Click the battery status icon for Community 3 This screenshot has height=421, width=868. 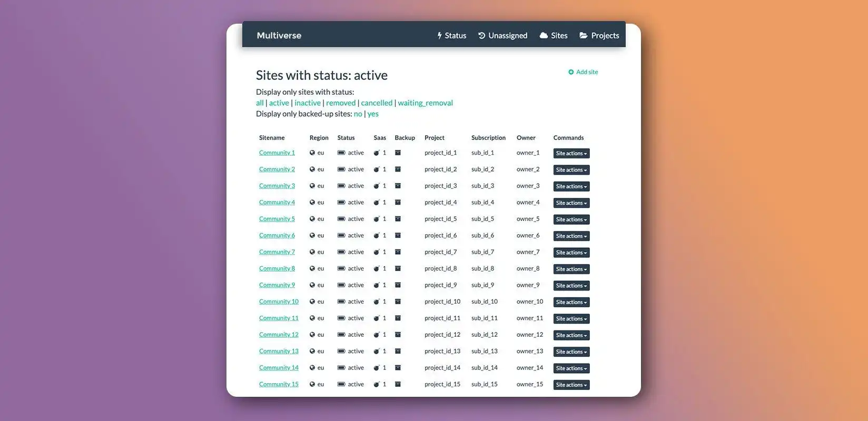[341, 186]
